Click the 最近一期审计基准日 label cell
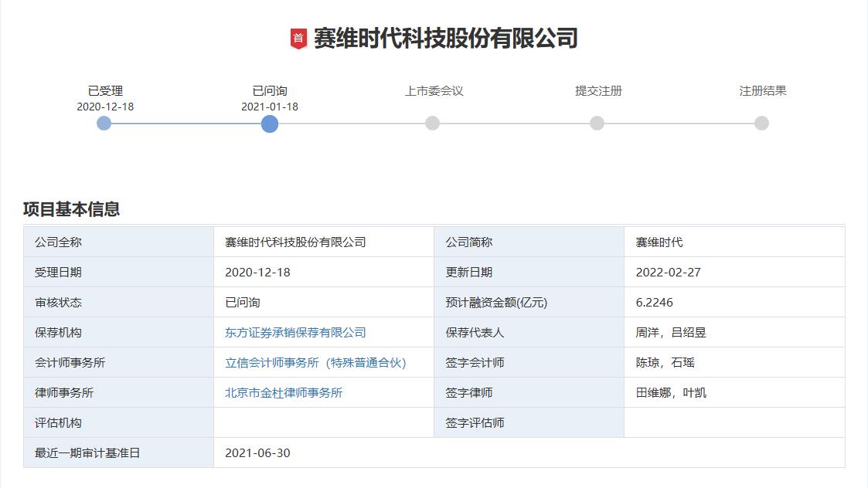Image resolution: width=868 pixels, height=488 pixels. 118,453
